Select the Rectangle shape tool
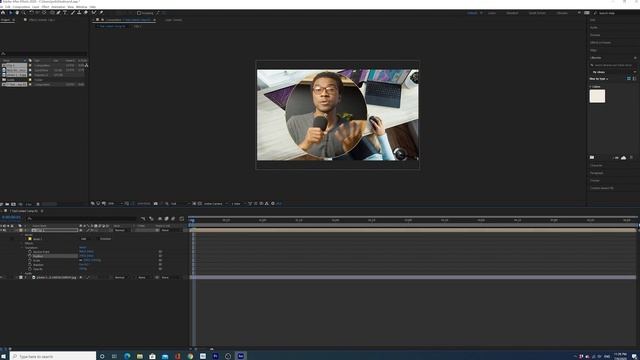 (x=52, y=13)
